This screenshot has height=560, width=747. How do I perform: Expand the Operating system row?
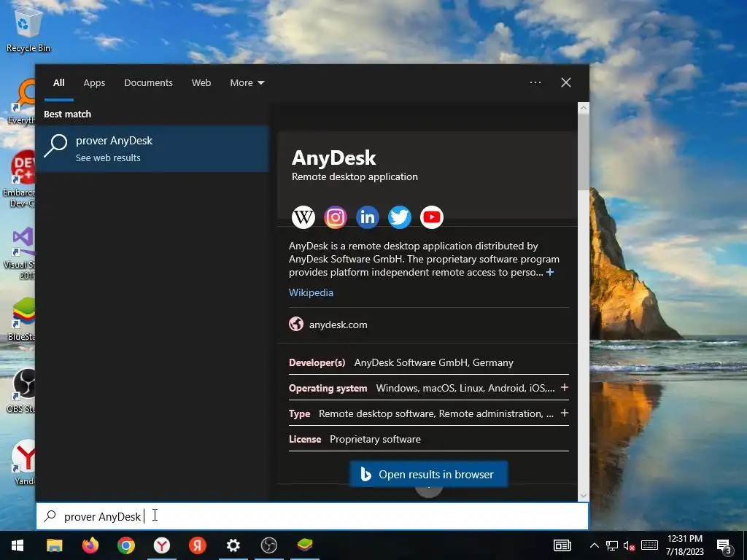pyautogui.click(x=565, y=388)
